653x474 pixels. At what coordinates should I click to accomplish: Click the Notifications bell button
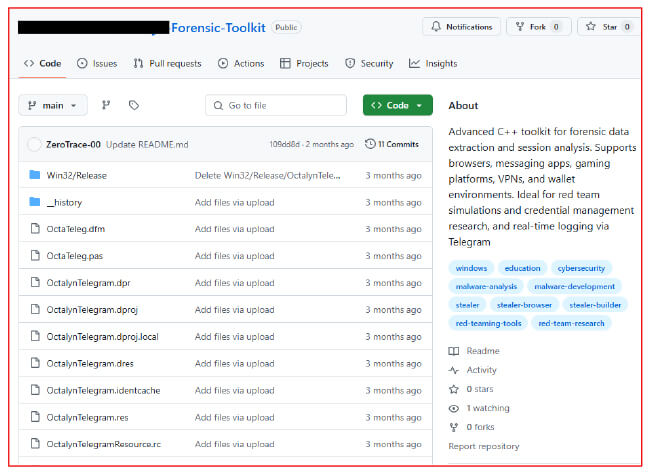pyautogui.click(x=461, y=27)
